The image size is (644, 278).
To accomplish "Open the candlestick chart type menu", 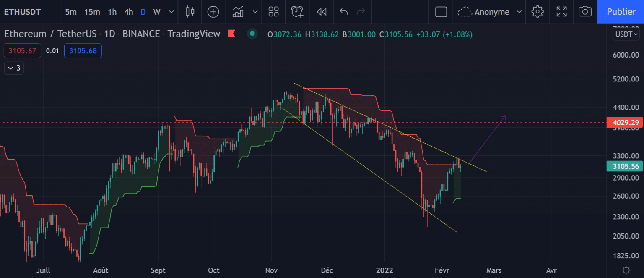I will (x=190, y=12).
